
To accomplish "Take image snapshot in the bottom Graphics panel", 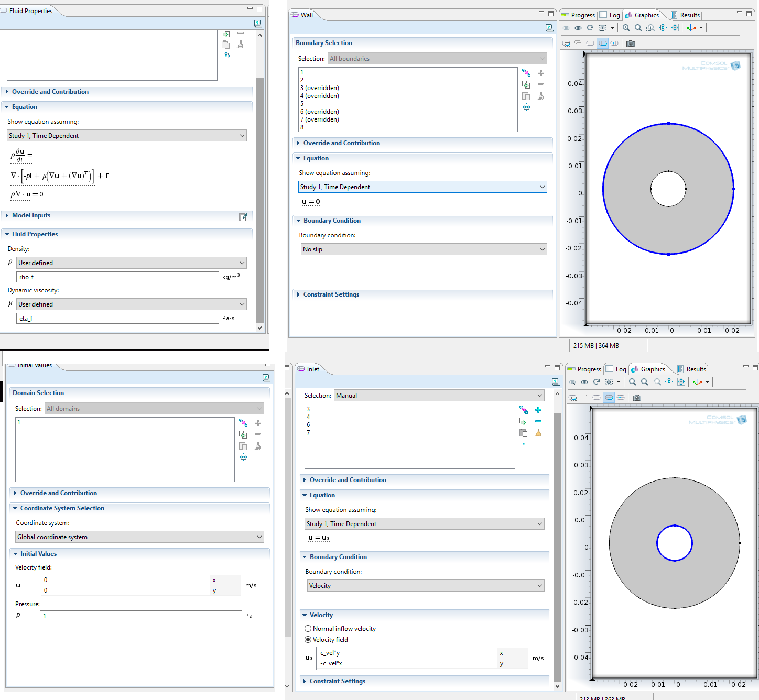I will point(637,398).
